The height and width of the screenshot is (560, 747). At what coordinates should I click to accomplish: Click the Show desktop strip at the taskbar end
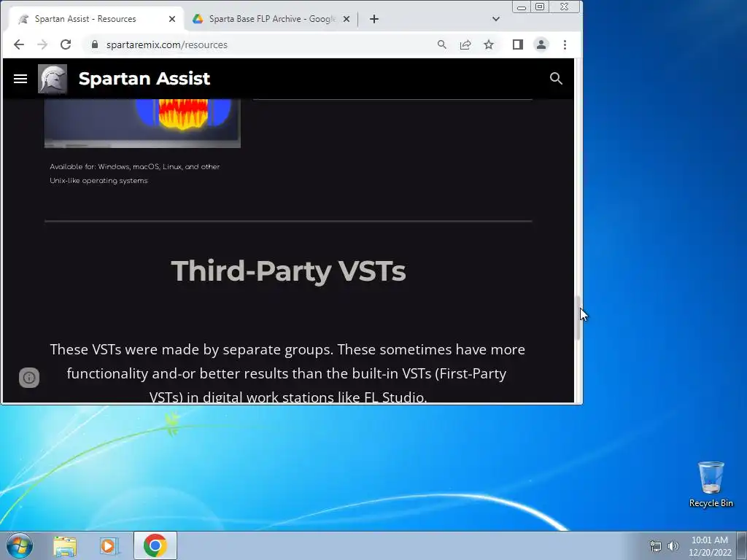coord(742,545)
